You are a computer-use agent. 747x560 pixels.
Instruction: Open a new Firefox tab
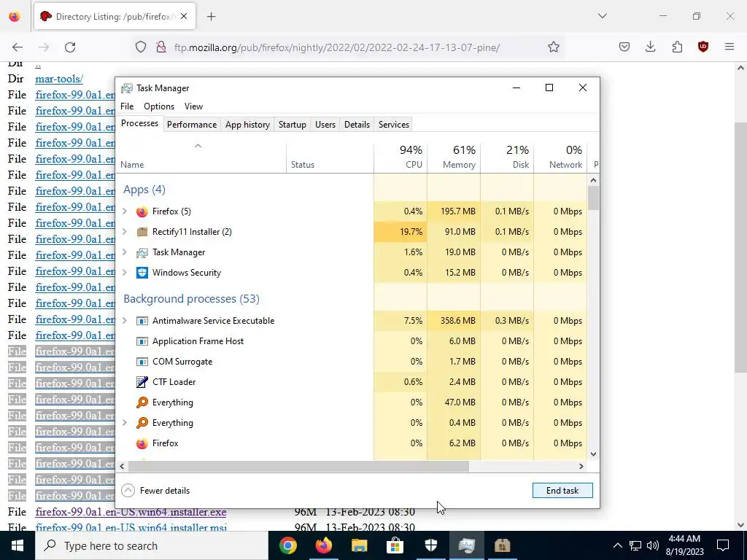(212, 17)
